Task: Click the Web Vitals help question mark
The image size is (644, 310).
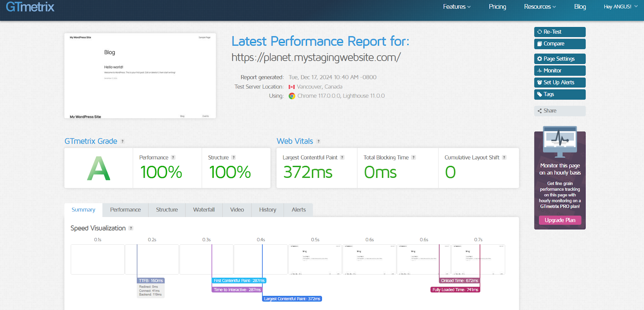Action: click(x=318, y=141)
